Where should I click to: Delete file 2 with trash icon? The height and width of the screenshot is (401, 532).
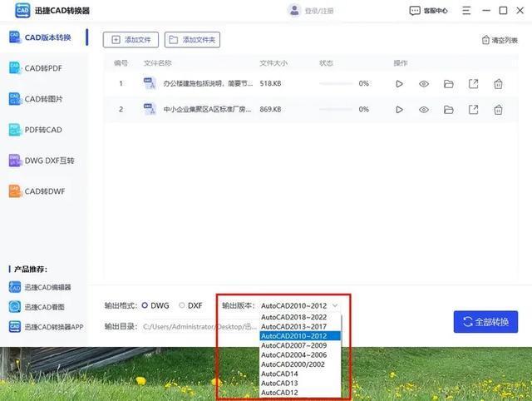(x=498, y=110)
